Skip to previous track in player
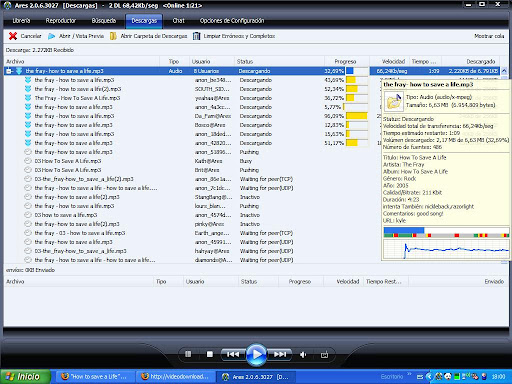 [233, 354]
